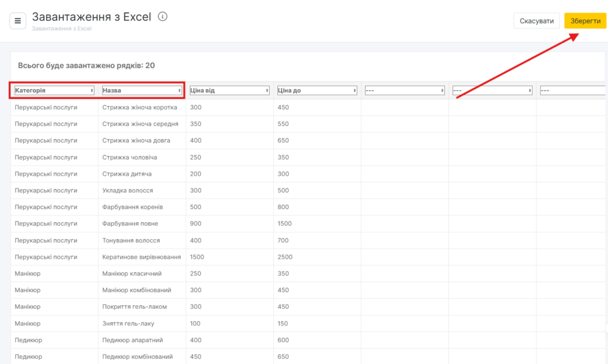This screenshot has height=364, width=608.
Task: Expand the Ціна до column dropdown
Action: [317, 90]
